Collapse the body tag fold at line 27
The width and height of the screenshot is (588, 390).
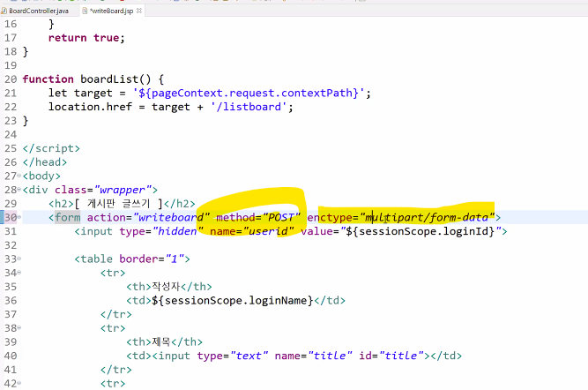click(19, 176)
